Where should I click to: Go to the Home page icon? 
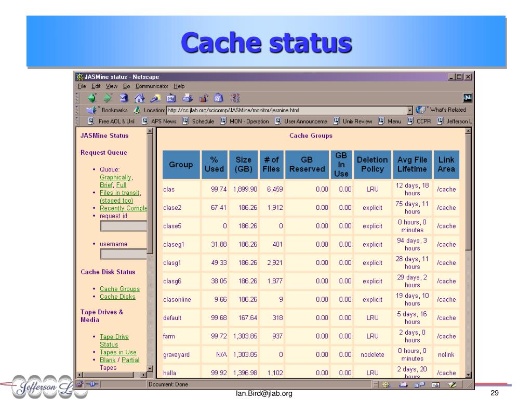click(x=139, y=98)
